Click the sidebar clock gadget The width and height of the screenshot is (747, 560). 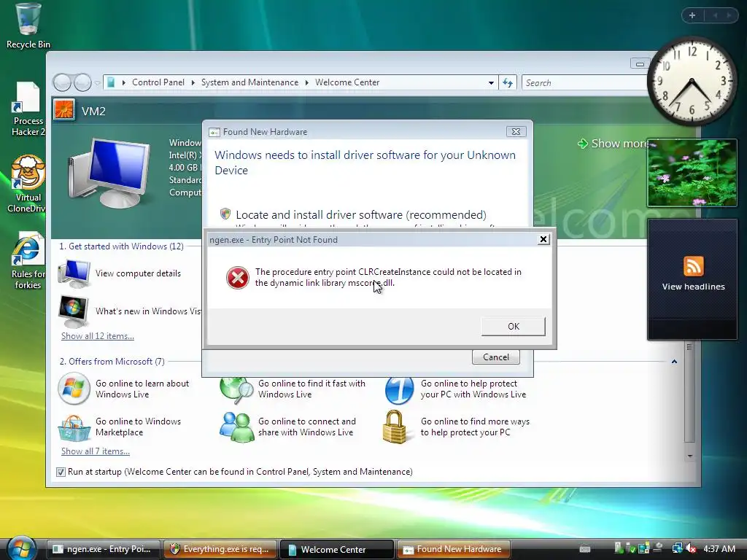(x=692, y=82)
